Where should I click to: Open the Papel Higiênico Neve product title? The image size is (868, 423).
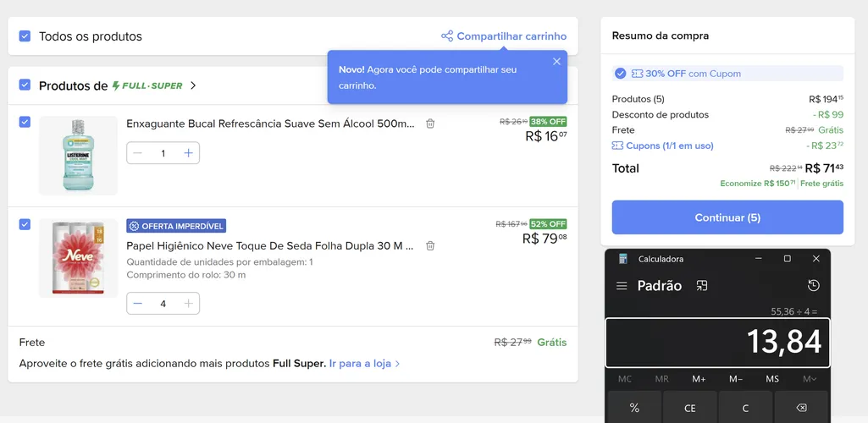pos(270,245)
